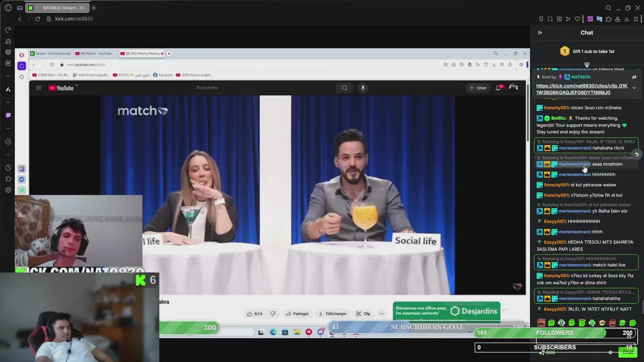Click the YouTube Créer button

(x=477, y=88)
